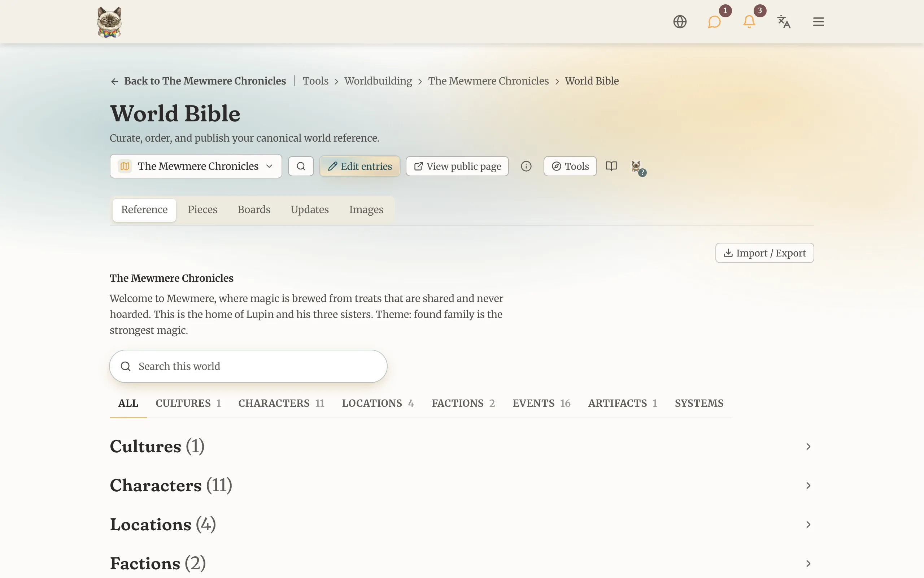Open The Mewmere Chronicles world dropdown
Viewport: 924px width, 578px height.
coord(196,166)
